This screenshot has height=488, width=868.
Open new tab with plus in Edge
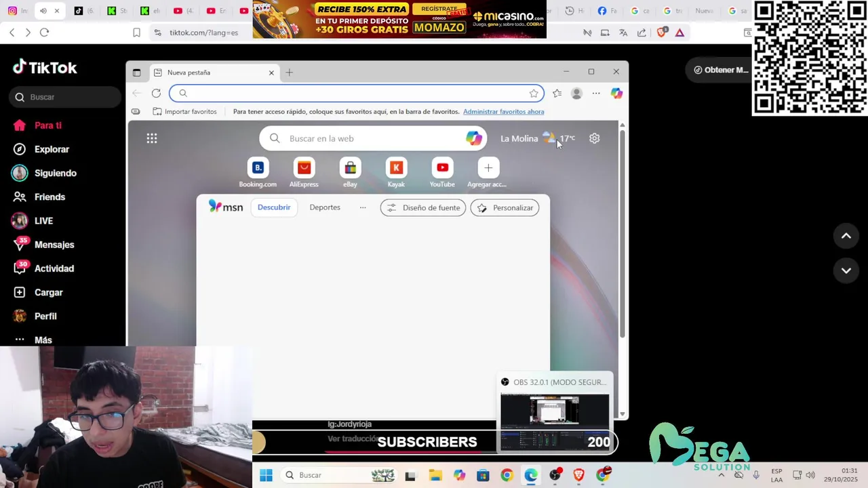point(289,73)
